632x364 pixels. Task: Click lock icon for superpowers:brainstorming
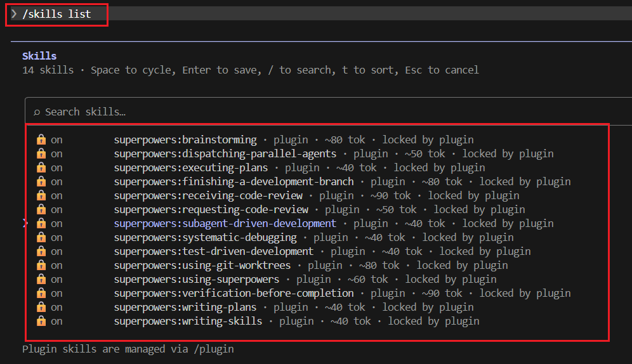tap(41, 140)
